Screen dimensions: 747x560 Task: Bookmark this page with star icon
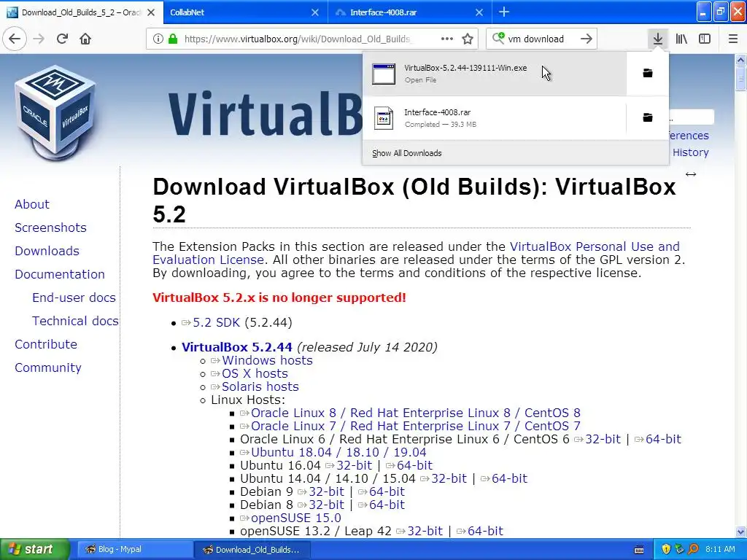pyautogui.click(x=468, y=39)
